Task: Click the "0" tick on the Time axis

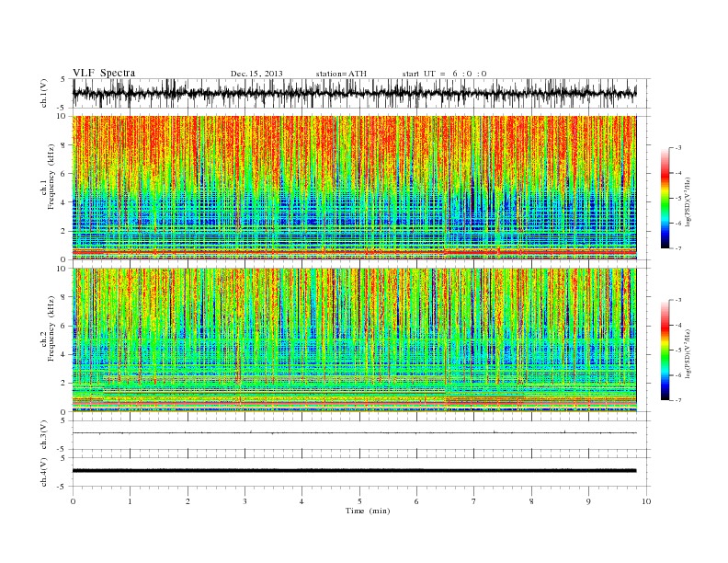Action: point(73,501)
